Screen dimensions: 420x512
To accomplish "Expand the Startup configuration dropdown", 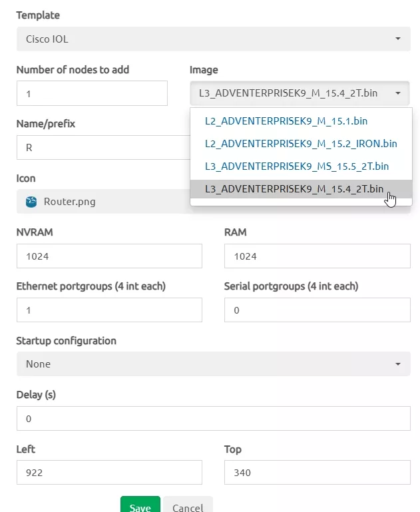I will 214,364.
